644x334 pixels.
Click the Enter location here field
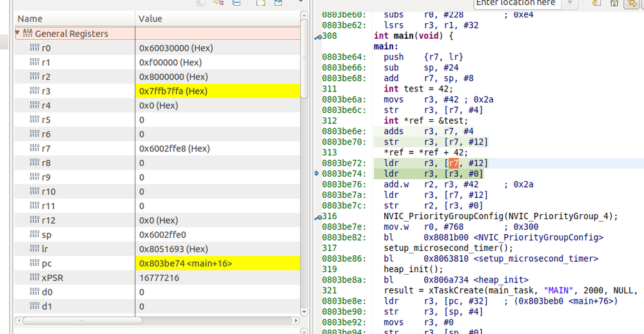[x=516, y=3]
